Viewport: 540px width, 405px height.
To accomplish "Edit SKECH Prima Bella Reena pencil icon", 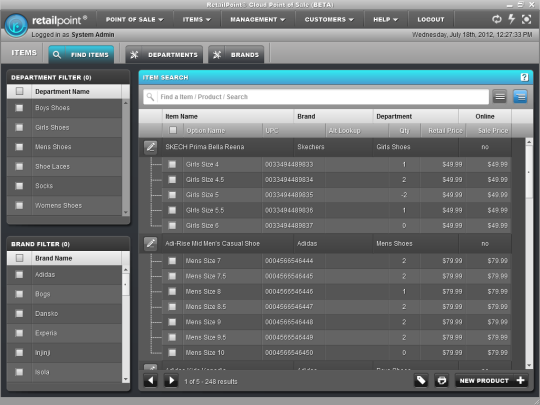I will pyautogui.click(x=150, y=147).
